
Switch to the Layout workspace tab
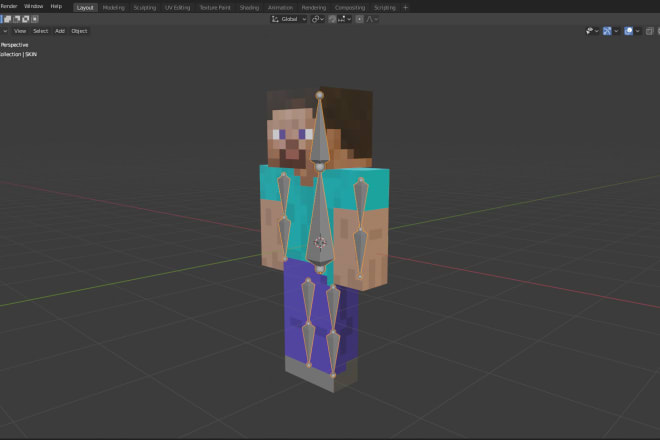[85, 8]
